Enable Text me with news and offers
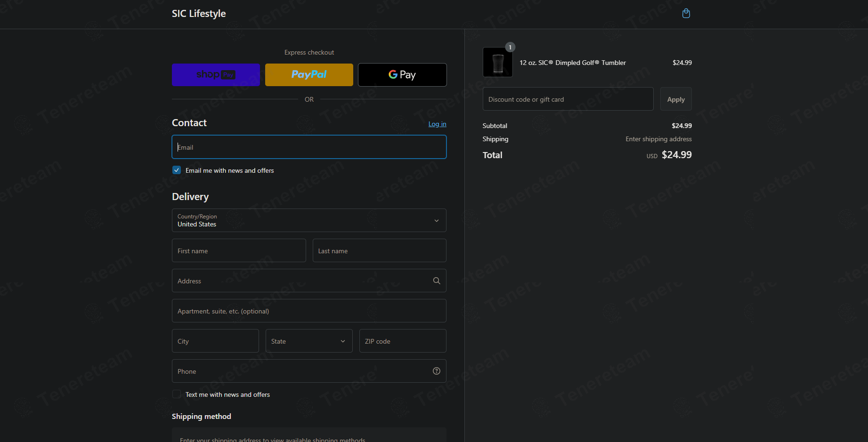The height and width of the screenshot is (442, 868). pos(177,394)
